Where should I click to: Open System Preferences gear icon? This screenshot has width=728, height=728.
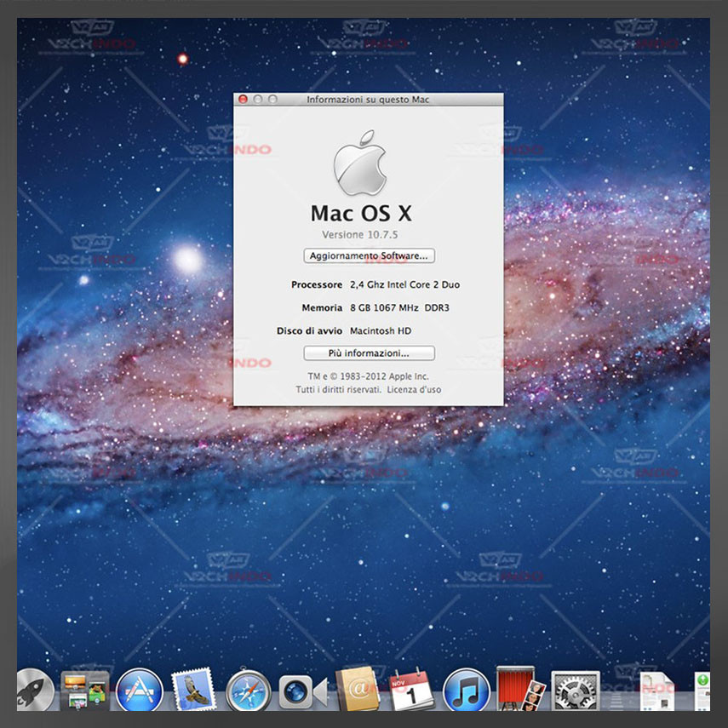click(576, 690)
